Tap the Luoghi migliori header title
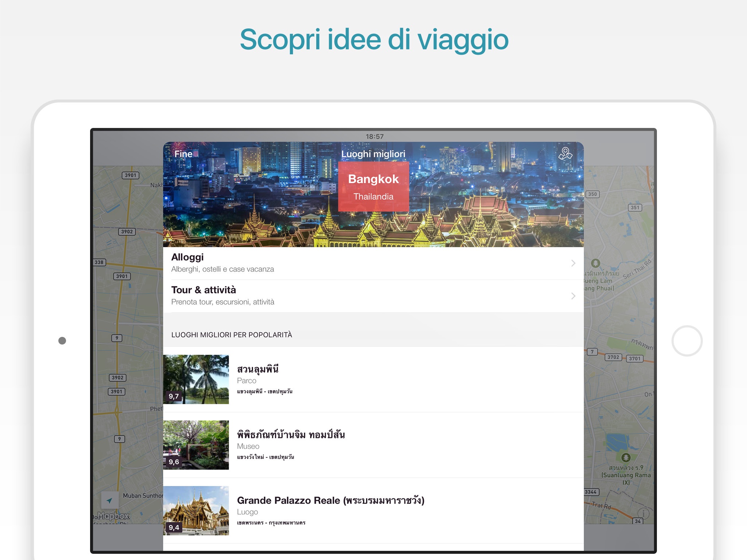The image size is (747, 560). pyautogui.click(x=373, y=154)
